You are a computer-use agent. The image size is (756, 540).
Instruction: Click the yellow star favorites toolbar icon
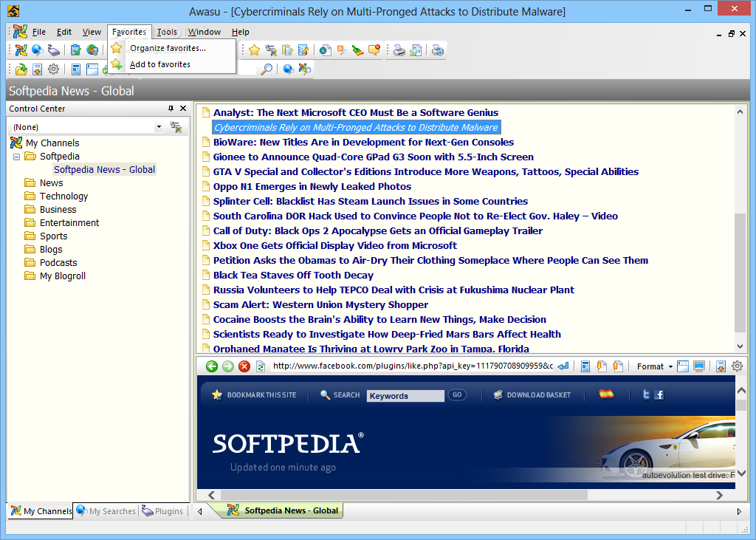[255, 49]
